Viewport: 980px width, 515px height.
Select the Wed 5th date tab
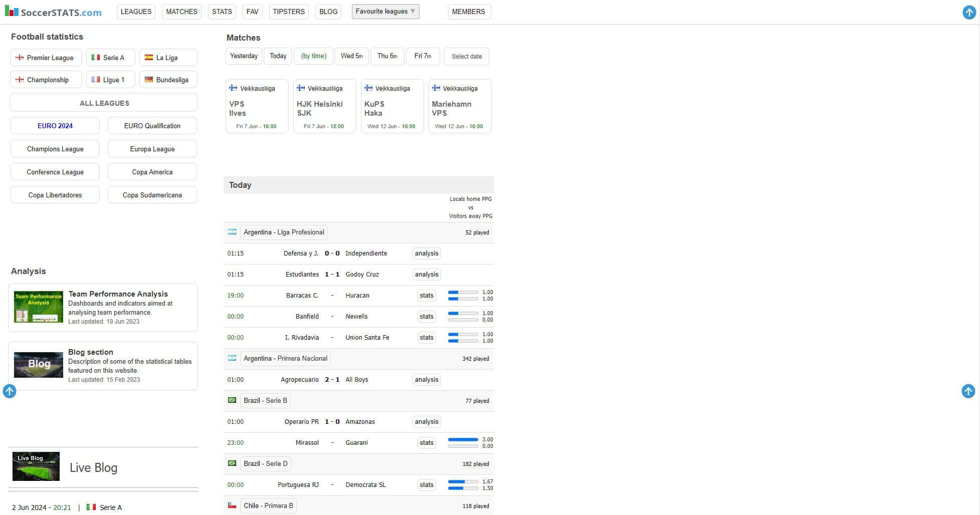click(x=351, y=56)
